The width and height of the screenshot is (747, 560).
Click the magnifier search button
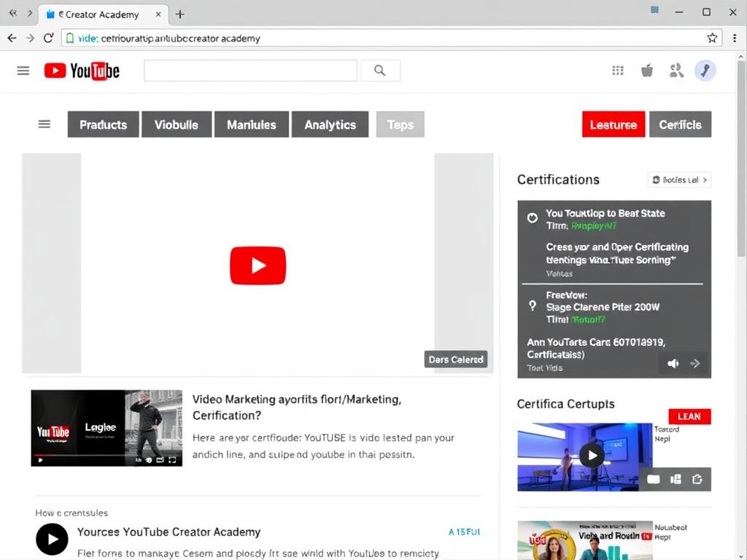tap(380, 71)
